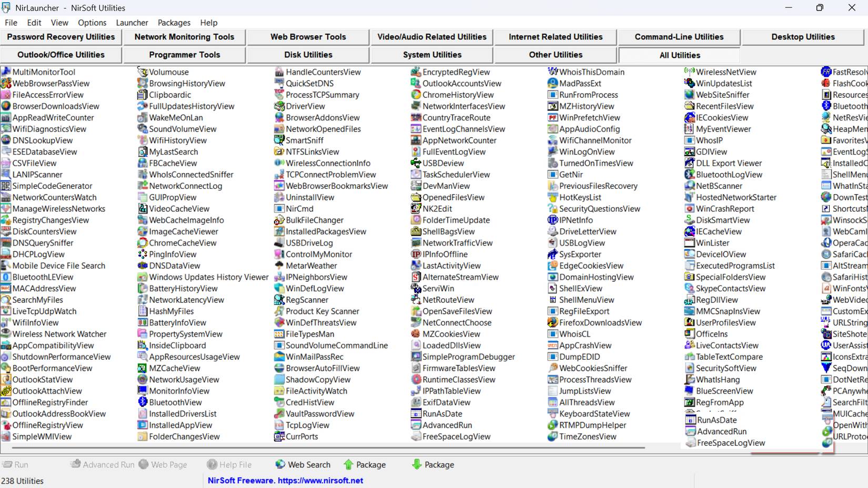Select the BluetoothView icon
The image size is (868, 488).
click(x=142, y=402)
